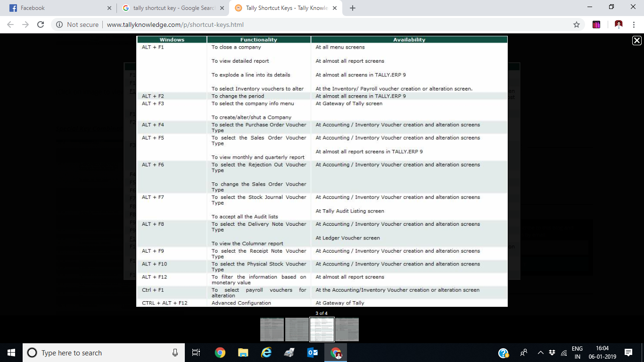Open the Chrome profile avatar
The width and height of the screenshot is (644, 362).
click(x=619, y=25)
